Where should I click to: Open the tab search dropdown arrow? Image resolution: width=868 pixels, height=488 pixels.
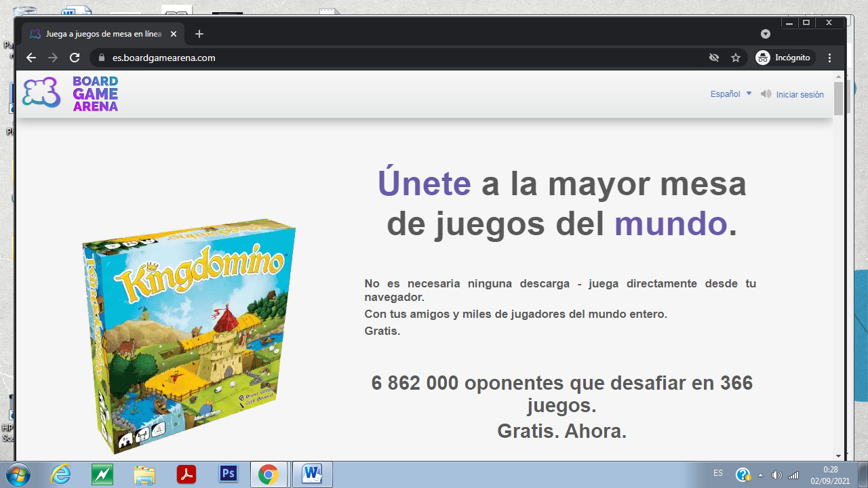tap(766, 34)
